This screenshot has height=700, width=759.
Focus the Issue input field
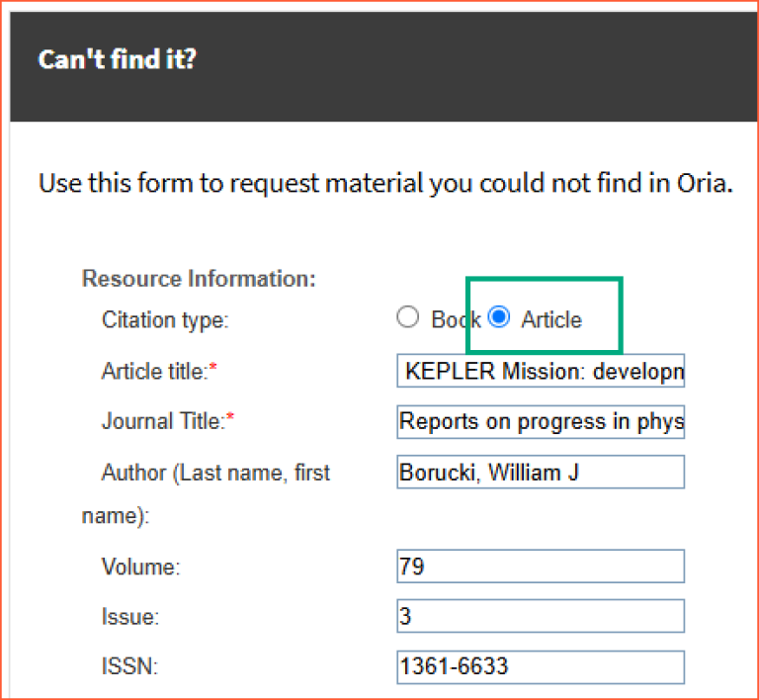click(x=540, y=616)
